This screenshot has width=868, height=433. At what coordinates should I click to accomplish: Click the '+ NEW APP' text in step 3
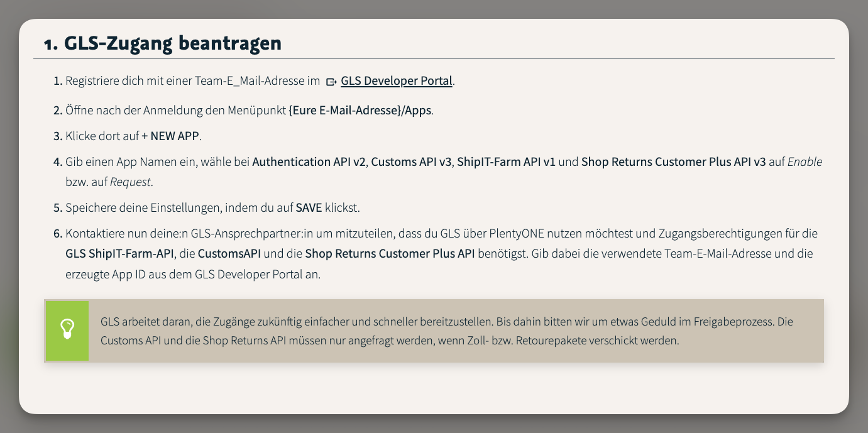click(170, 136)
